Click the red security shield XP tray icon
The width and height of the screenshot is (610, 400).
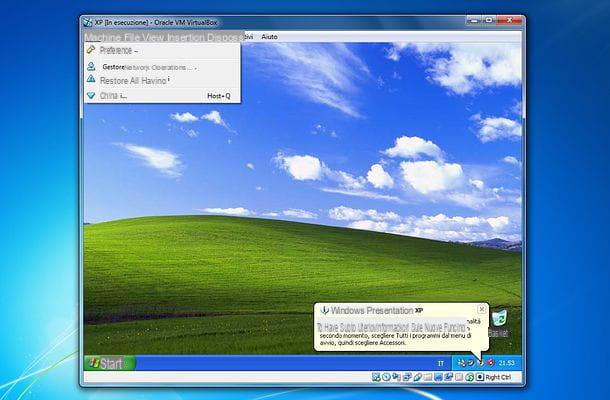pyautogui.click(x=491, y=363)
